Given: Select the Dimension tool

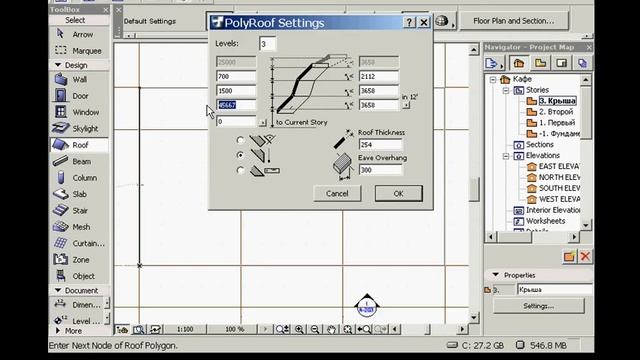Looking at the screenshot, I should (x=77, y=304).
